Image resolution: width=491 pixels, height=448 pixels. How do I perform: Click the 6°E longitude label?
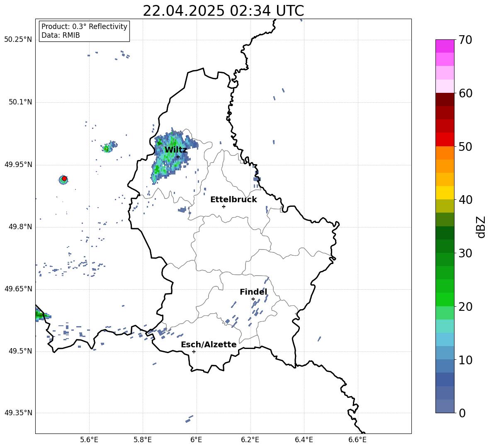point(196,440)
